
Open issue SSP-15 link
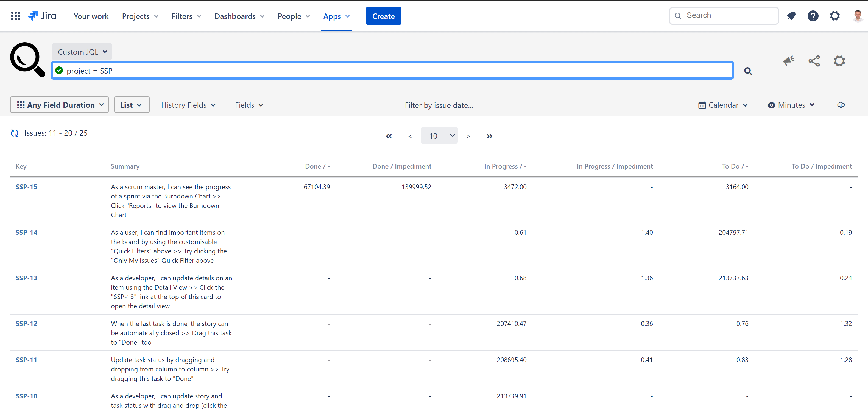tap(26, 187)
